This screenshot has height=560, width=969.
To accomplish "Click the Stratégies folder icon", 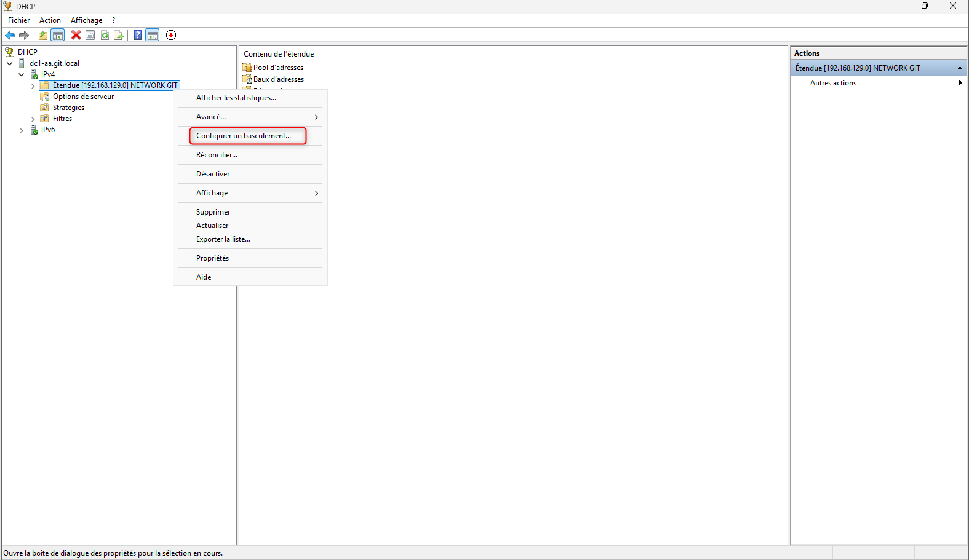I will [x=45, y=108].
